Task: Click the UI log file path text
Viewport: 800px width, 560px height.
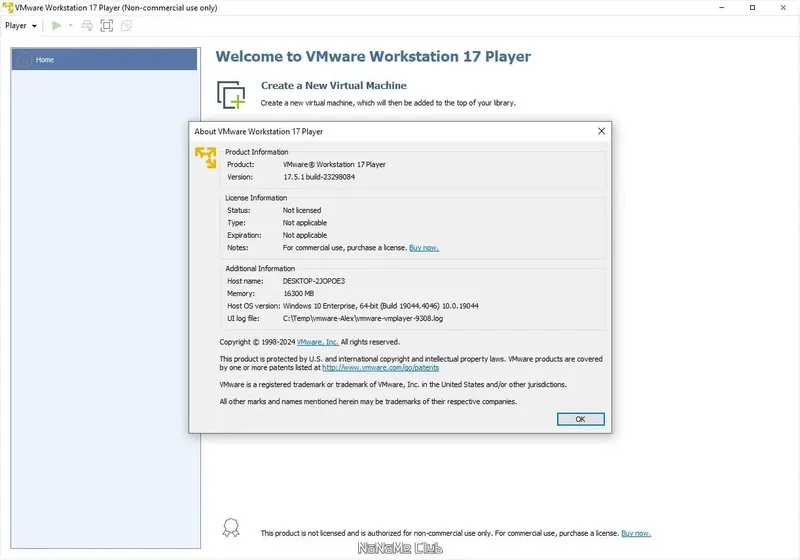Action: click(363, 318)
